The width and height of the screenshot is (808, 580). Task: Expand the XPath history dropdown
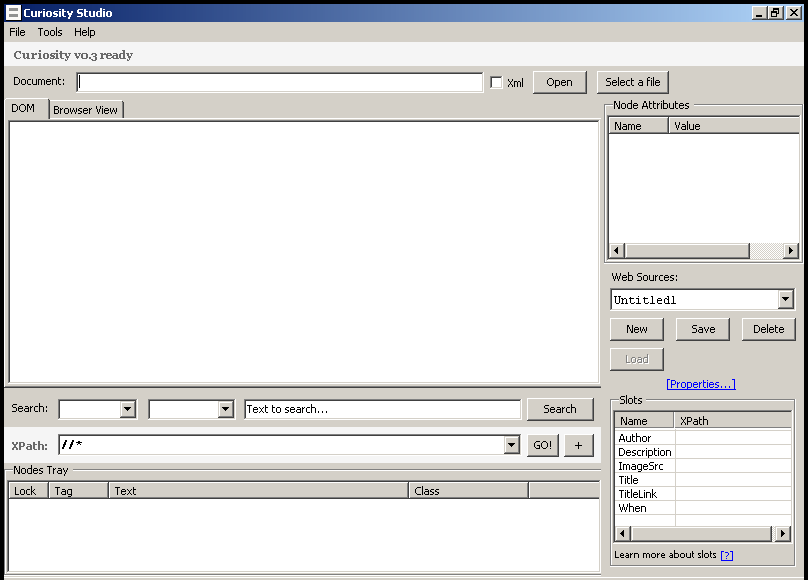tap(511, 445)
